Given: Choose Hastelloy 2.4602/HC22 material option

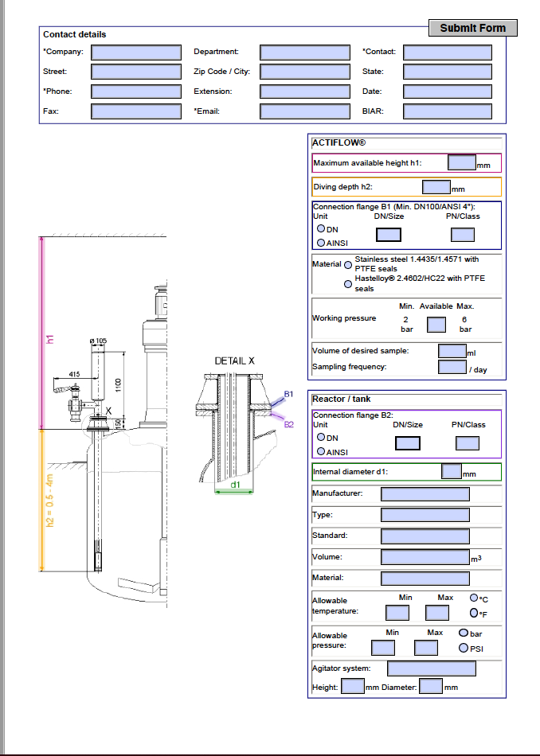Looking at the screenshot, I should pos(347,283).
